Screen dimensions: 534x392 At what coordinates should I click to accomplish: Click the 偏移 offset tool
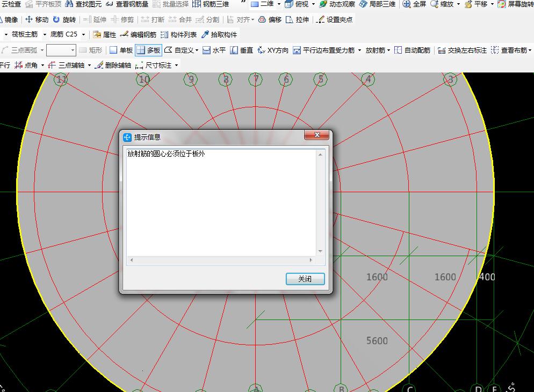270,19
